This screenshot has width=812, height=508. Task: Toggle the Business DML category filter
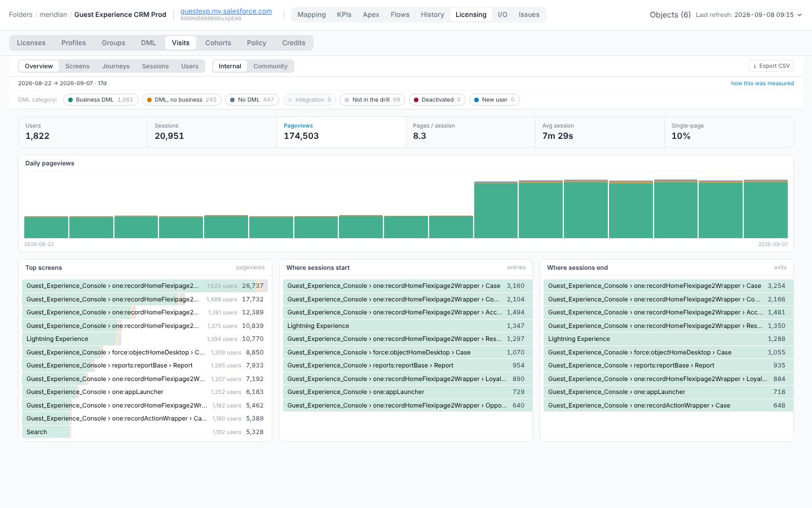click(x=101, y=100)
